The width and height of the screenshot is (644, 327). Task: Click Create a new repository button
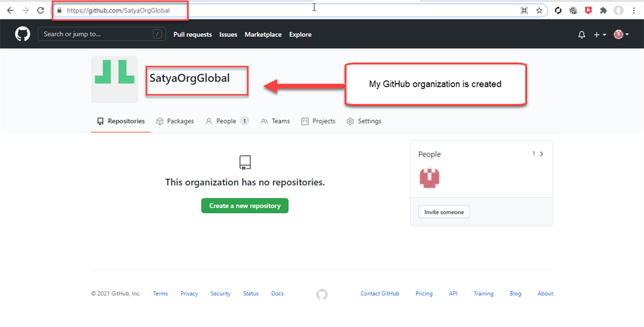point(245,206)
